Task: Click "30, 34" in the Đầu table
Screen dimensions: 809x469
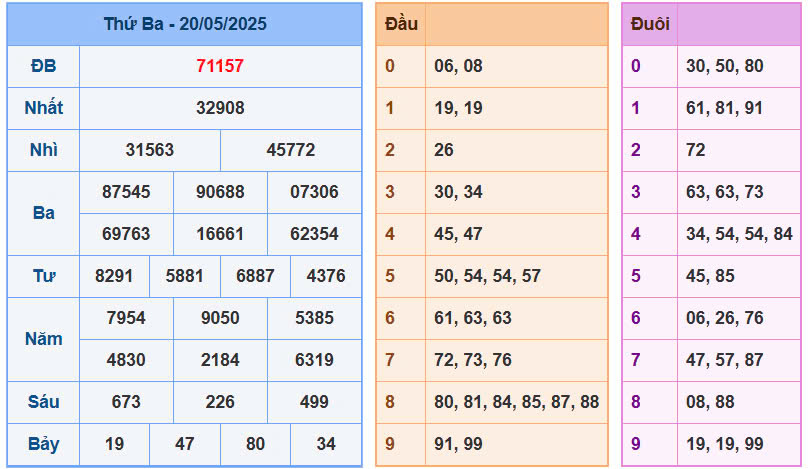Action: pos(458,192)
